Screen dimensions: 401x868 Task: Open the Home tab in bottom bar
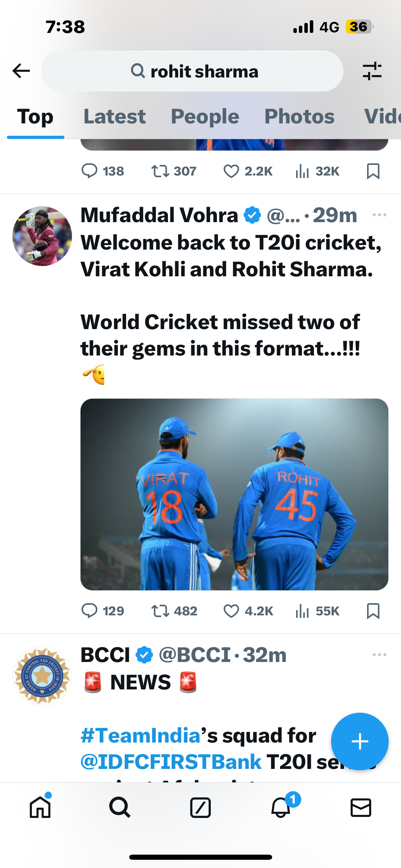pos(40,807)
